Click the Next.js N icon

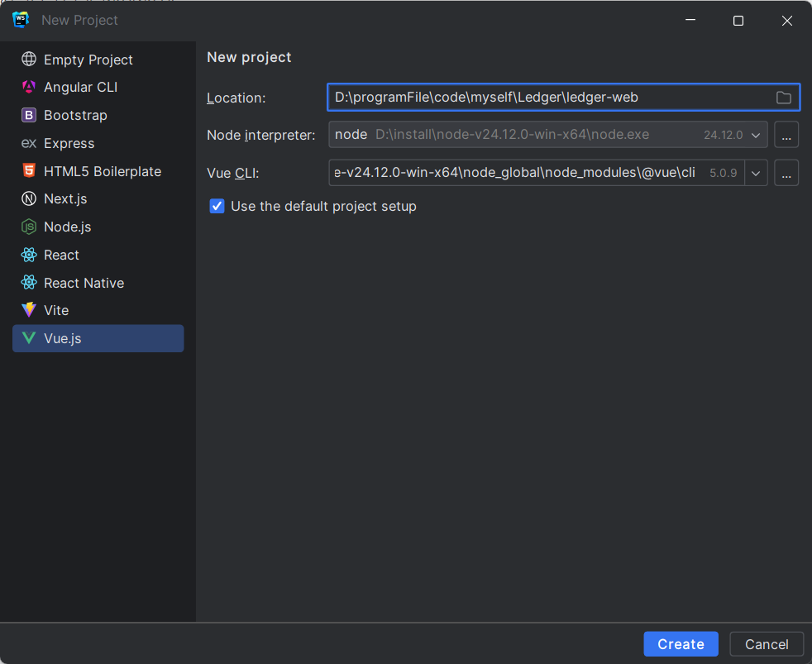click(x=29, y=198)
